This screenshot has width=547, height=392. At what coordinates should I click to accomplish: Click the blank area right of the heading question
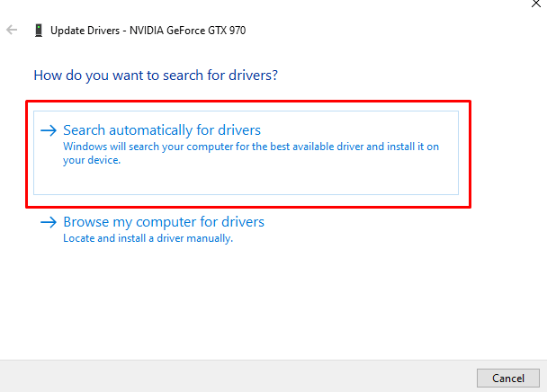[405, 76]
